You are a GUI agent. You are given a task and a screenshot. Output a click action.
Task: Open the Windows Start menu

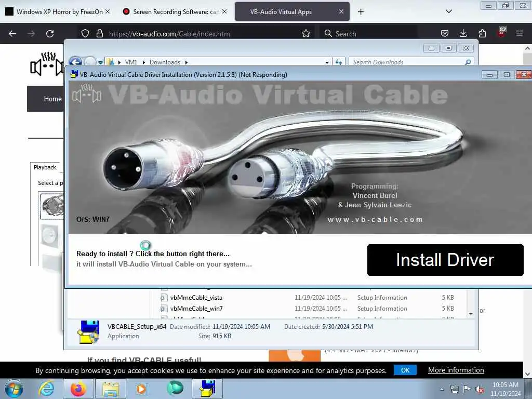pyautogui.click(x=14, y=389)
